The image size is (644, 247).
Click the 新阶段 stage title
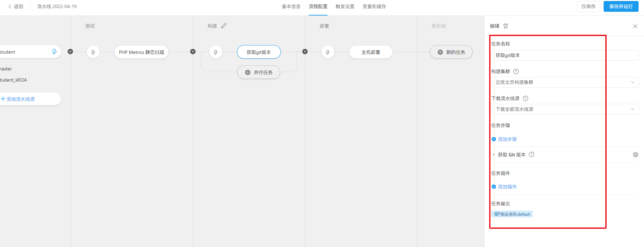point(439,26)
